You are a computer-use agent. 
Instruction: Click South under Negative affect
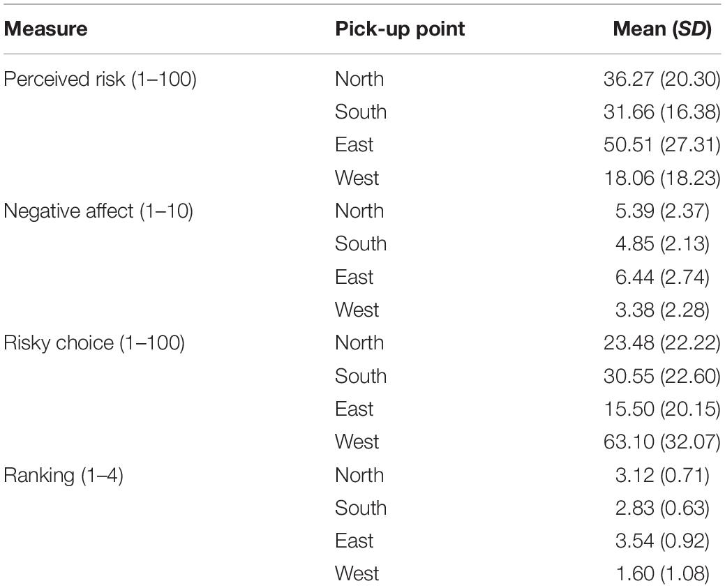[361, 243]
